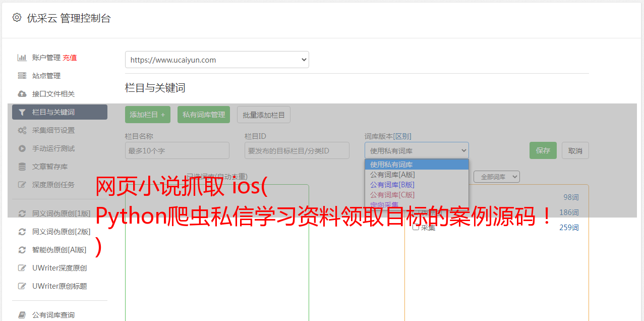Screen dimensions: 644x321
Task: Tick the 采集 checkbox
Action: [416, 227]
